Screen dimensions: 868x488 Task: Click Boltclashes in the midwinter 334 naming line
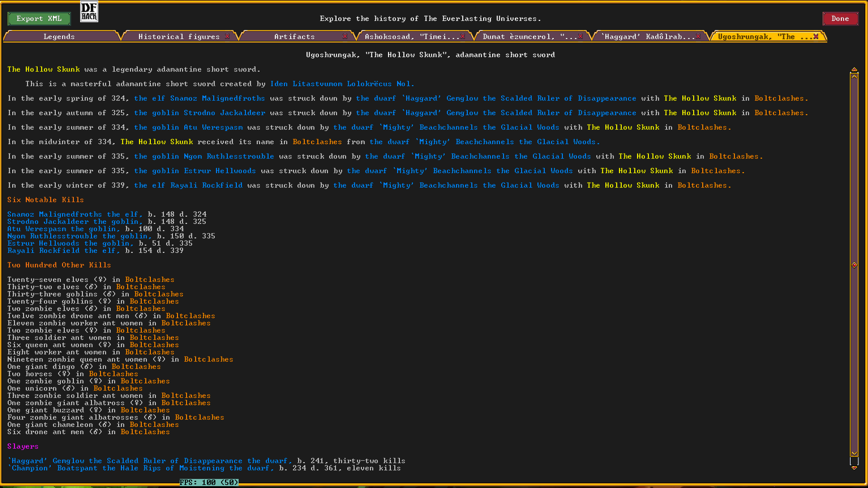317,142
